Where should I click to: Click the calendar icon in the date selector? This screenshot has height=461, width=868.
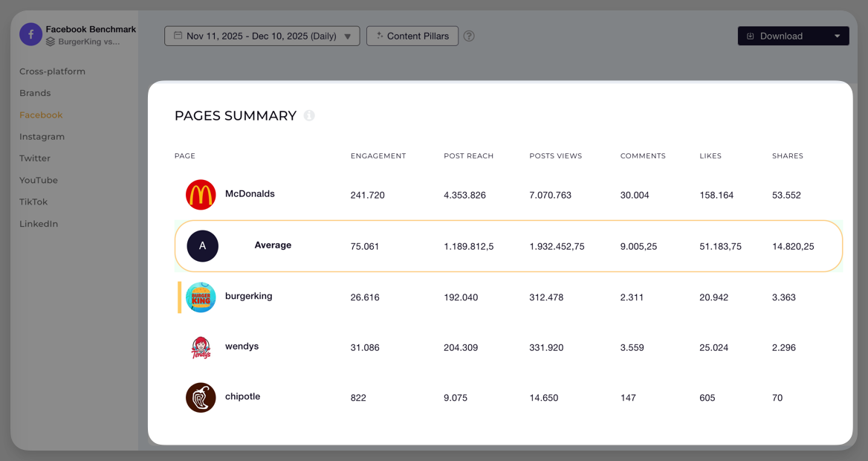click(178, 35)
